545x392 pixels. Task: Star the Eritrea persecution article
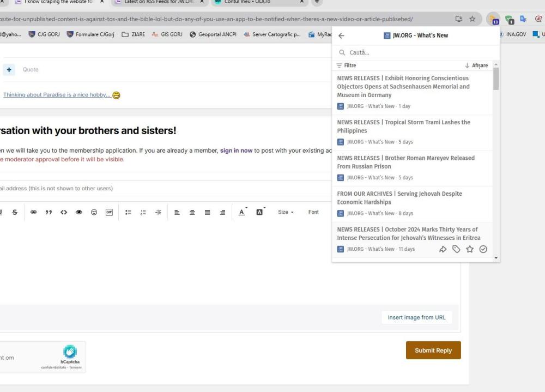(469, 249)
